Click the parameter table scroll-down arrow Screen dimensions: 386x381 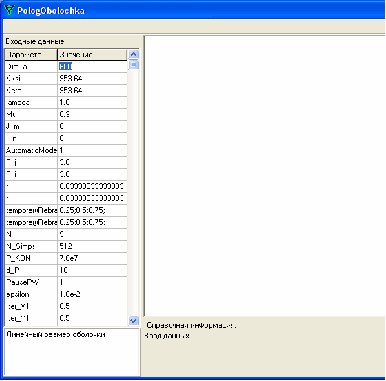pos(134,321)
